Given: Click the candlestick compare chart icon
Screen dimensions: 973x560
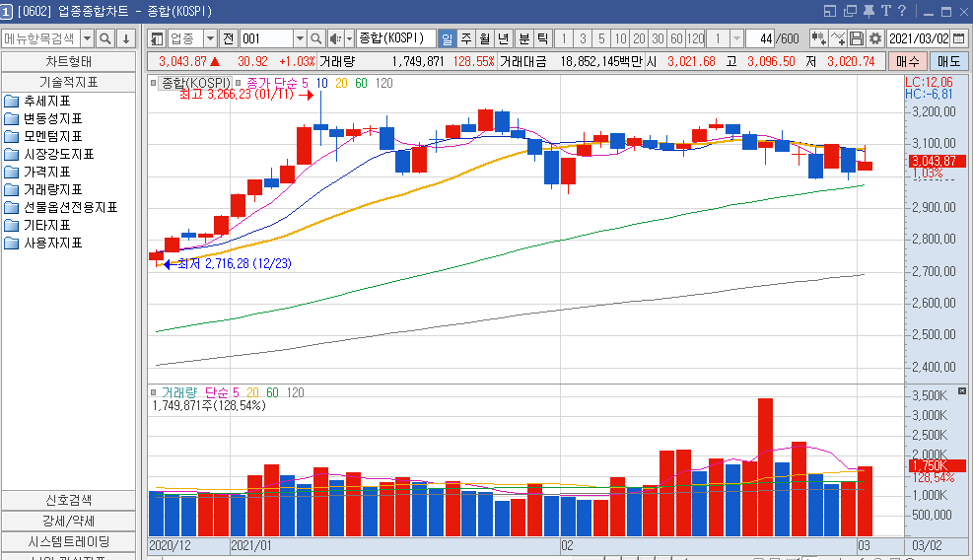Looking at the screenshot, I should click(819, 38).
